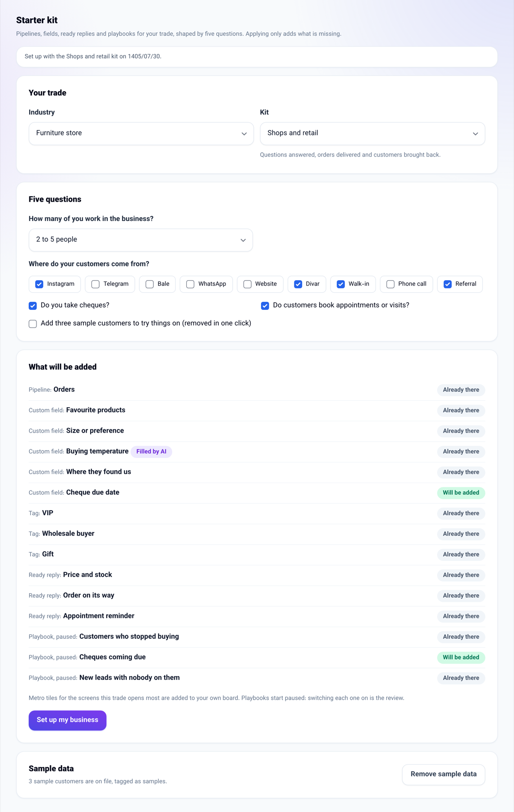Click the Size or preference field name
514x812 pixels.
click(x=95, y=431)
